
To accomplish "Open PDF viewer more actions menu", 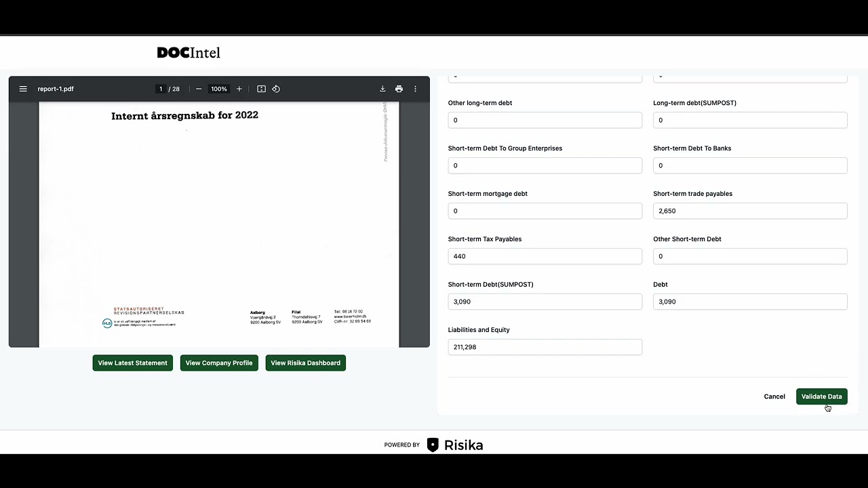I will pyautogui.click(x=415, y=89).
